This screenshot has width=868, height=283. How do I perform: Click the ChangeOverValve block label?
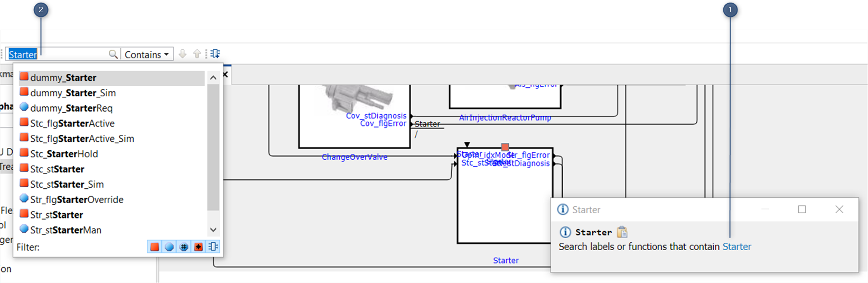354,157
